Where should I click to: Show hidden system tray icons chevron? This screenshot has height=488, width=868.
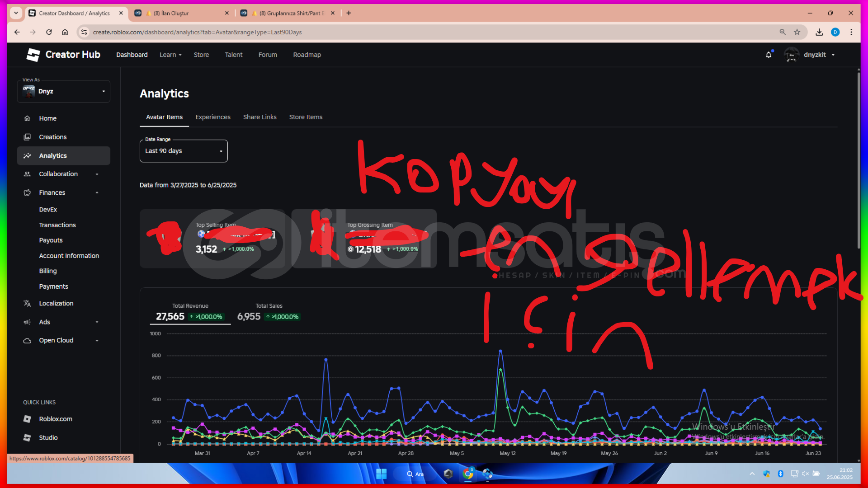tap(752, 474)
